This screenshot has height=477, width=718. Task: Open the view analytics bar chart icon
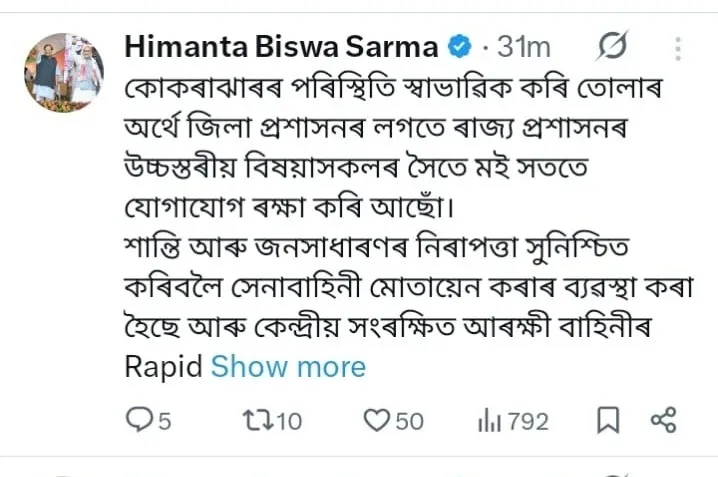(489, 421)
